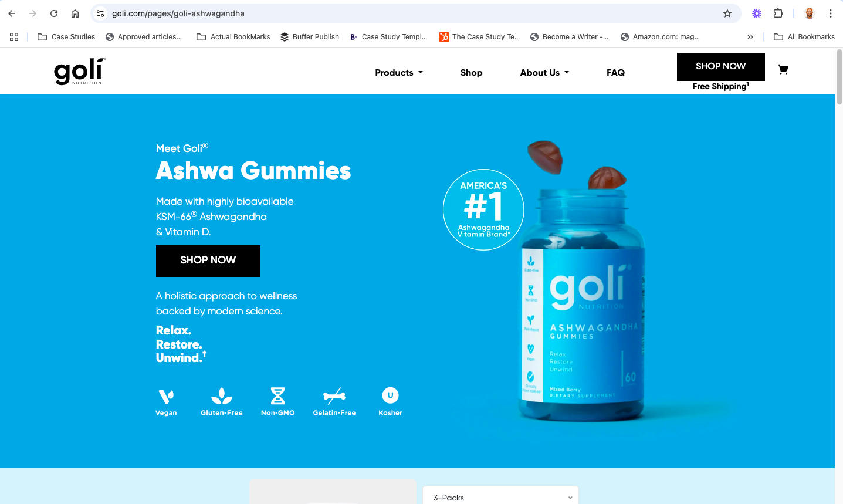This screenshot has height=504, width=843.
Task: Expand the About Us dropdown
Action: [544, 73]
